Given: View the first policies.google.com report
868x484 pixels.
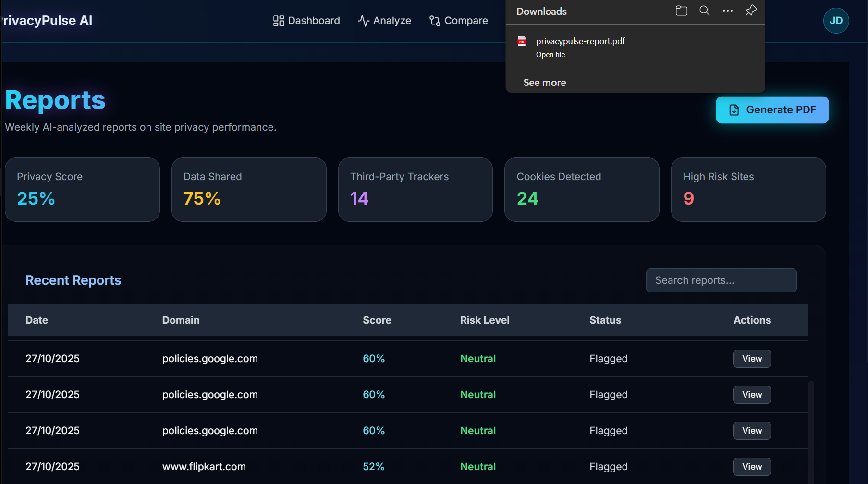Looking at the screenshot, I should [x=752, y=359].
